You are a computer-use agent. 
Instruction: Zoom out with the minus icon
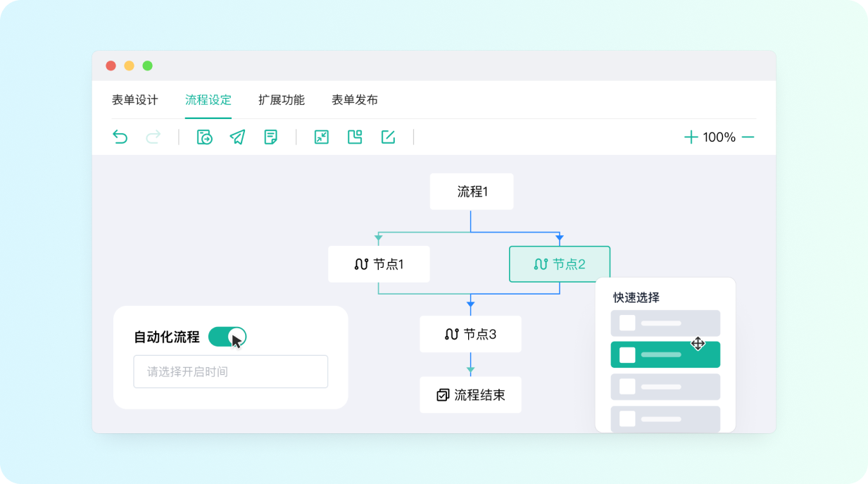tap(748, 137)
